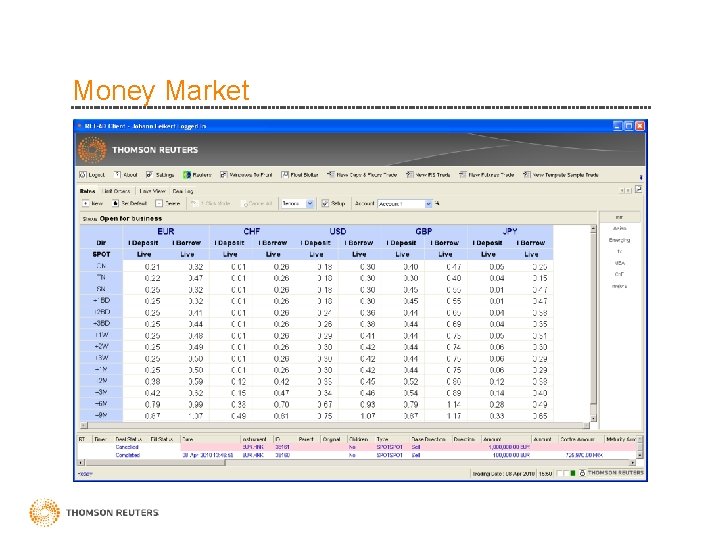The height and width of the screenshot is (540, 720).
Task: Click JPY I Deposit rate 0.28 in 6M row
Action: (496, 405)
